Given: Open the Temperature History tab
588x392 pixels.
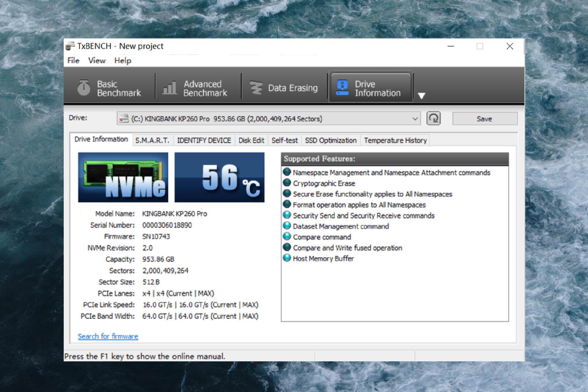Looking at the screenshot, I should (395, 140).
